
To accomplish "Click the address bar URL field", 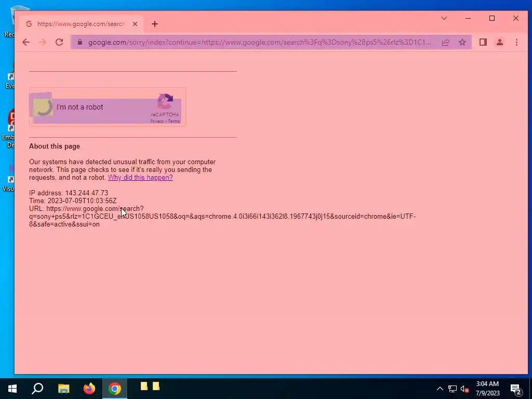I will [260, 42].
